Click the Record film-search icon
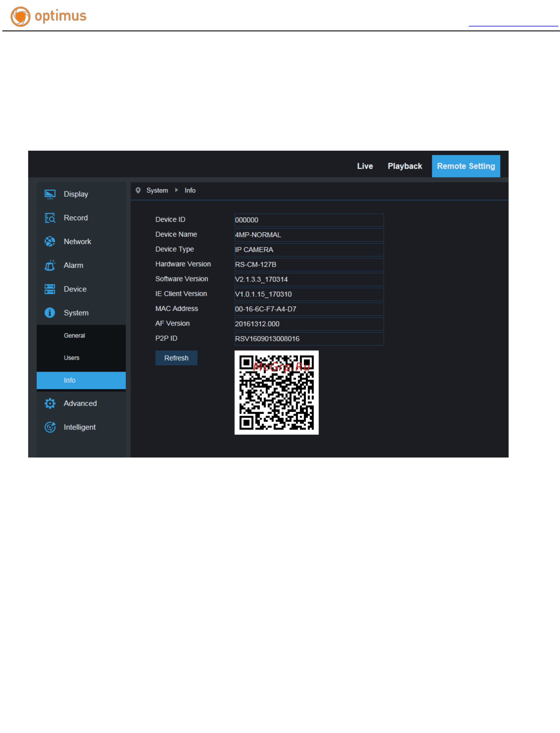560x733 pixels. (50, 218)
